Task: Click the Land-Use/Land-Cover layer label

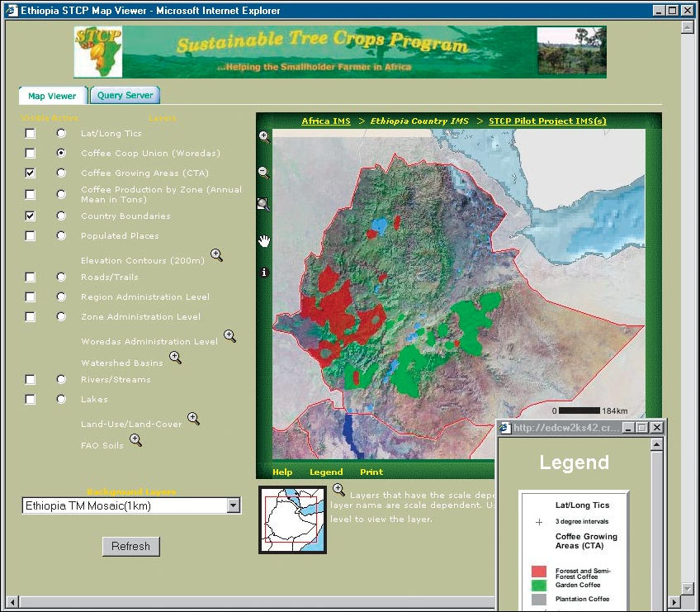Action: pos(131,424)
